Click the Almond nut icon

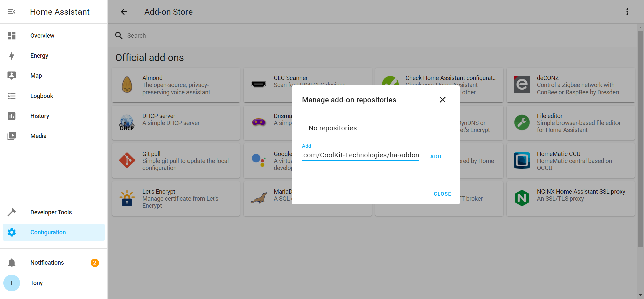tap(127, 84)
